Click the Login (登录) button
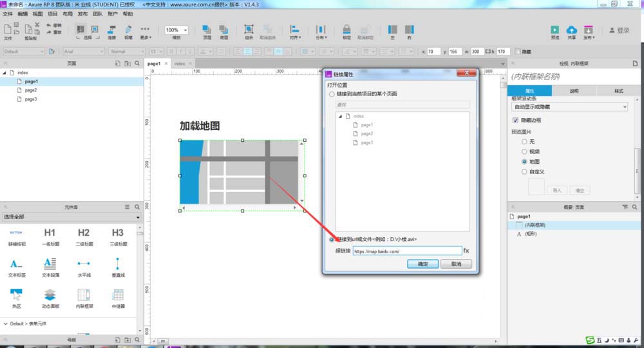 [x=620, y=30]
